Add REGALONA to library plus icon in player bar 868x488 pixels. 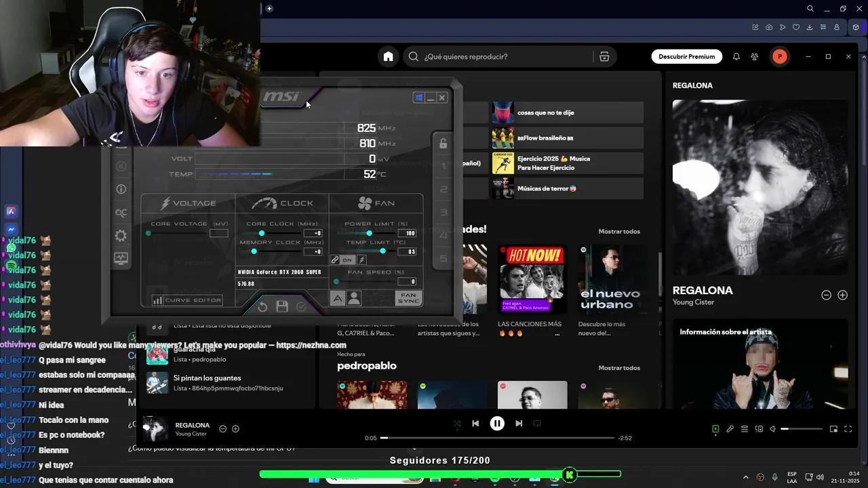pos(235,429)
